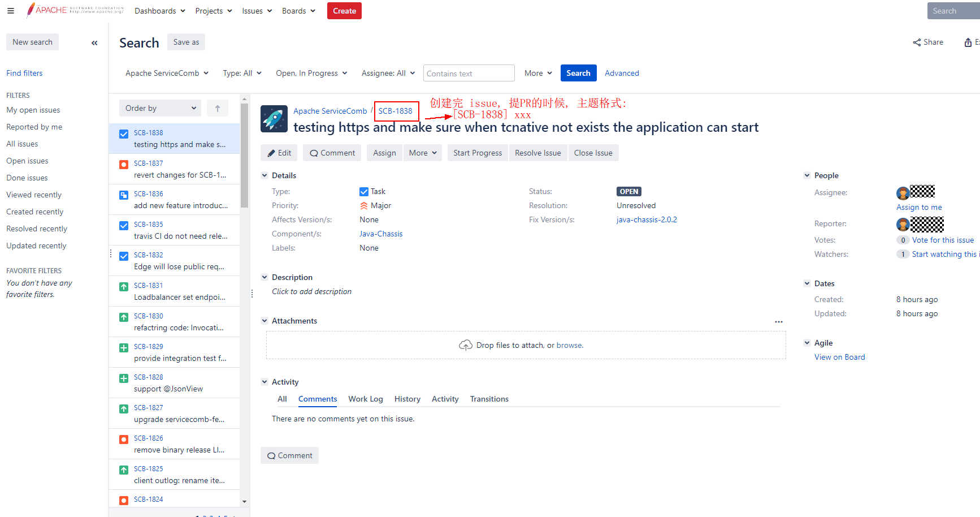This screenshot has width=980, height=517.
Task: Click the blue Search button
Action: coord(578,73)
